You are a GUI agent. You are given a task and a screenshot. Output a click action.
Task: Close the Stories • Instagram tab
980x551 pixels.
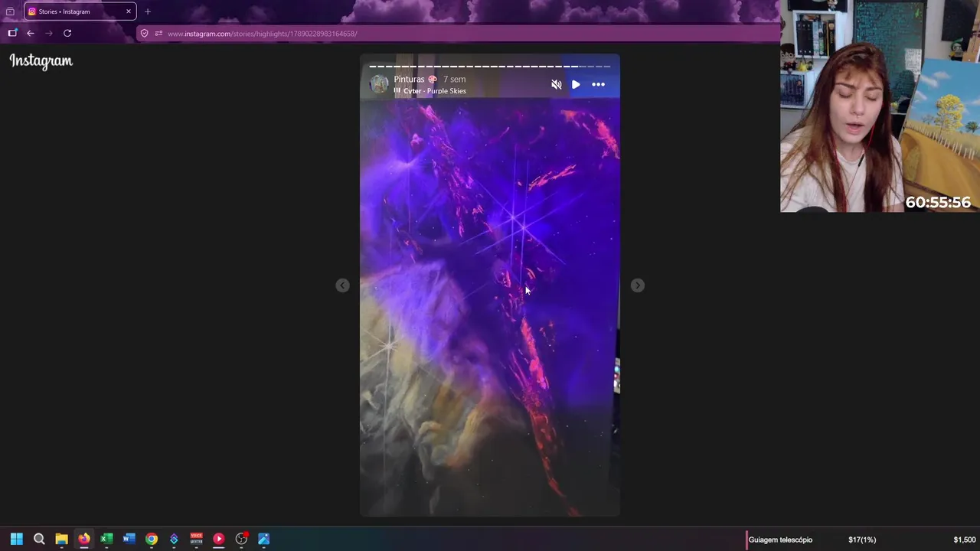[x=128, y=11]
